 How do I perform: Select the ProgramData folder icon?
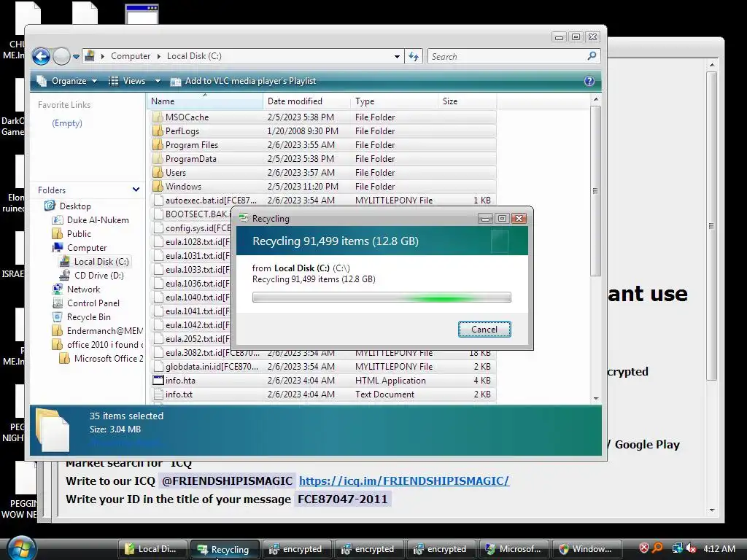pos(158,158)
